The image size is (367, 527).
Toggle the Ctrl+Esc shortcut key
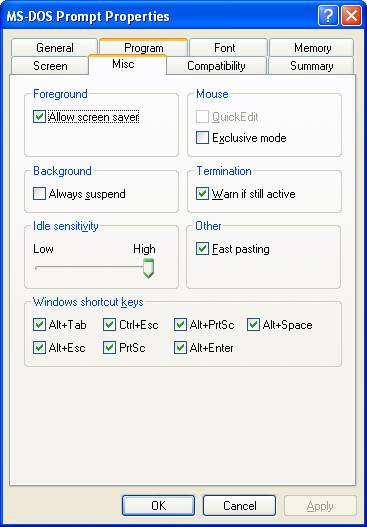click(110, 325)
